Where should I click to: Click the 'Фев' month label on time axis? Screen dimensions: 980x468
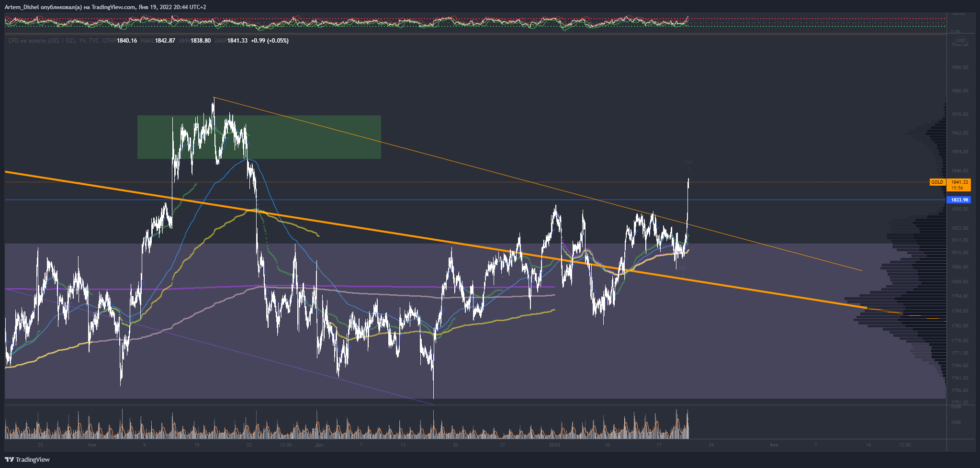click(774, 445)
